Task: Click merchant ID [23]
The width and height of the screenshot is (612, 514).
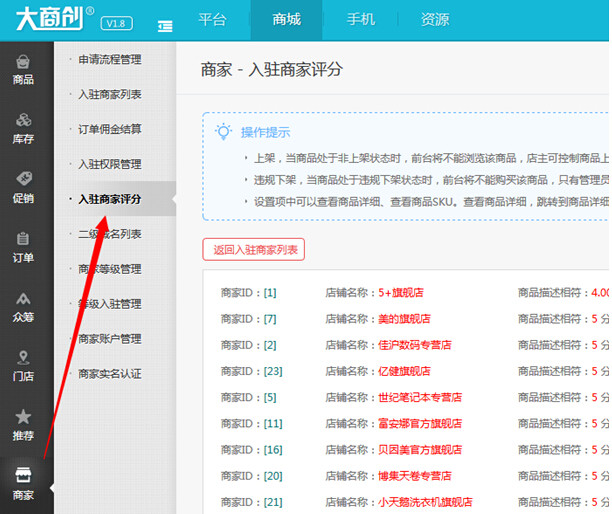Action: pos(273,371)
